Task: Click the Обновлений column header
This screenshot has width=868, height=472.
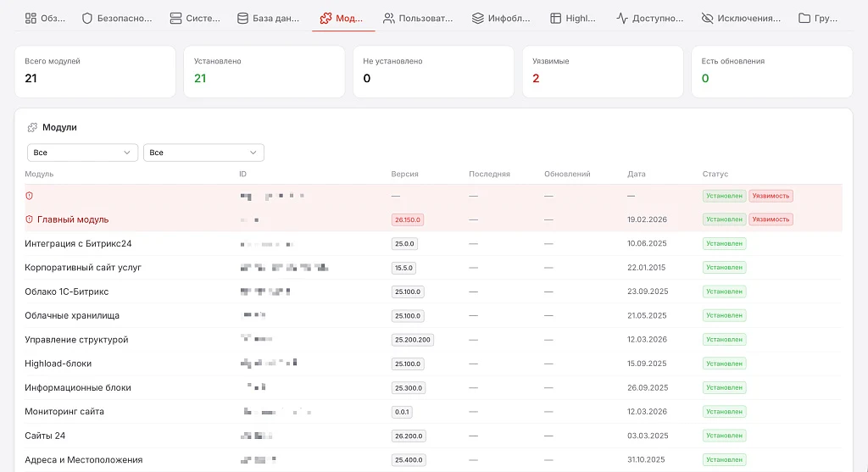Action: (x=567, y=174)
